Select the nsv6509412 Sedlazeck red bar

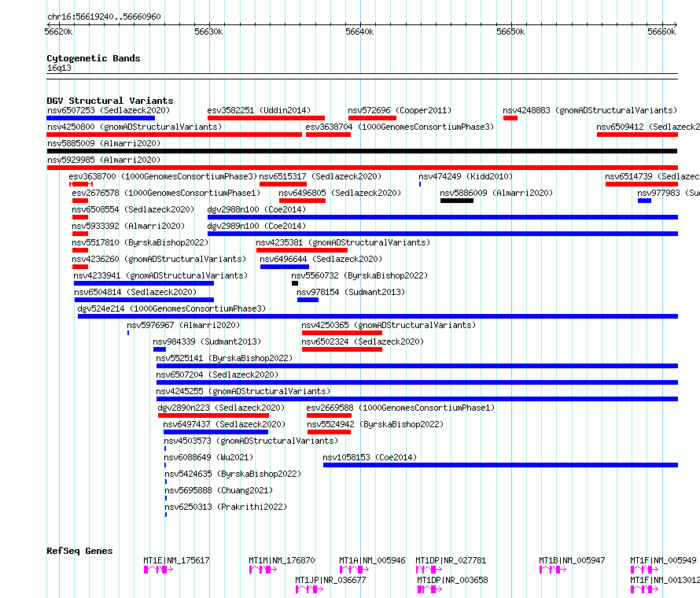[x=637, y=135]
